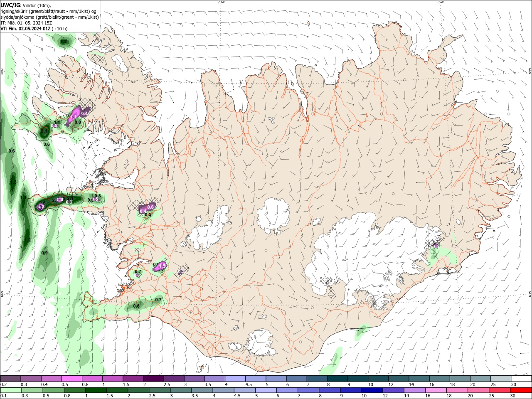The image size is (532, 399).
Task: Click the VT: Fim. 02.05.2024 01Z valid-time line
Action: click(34, 29)
